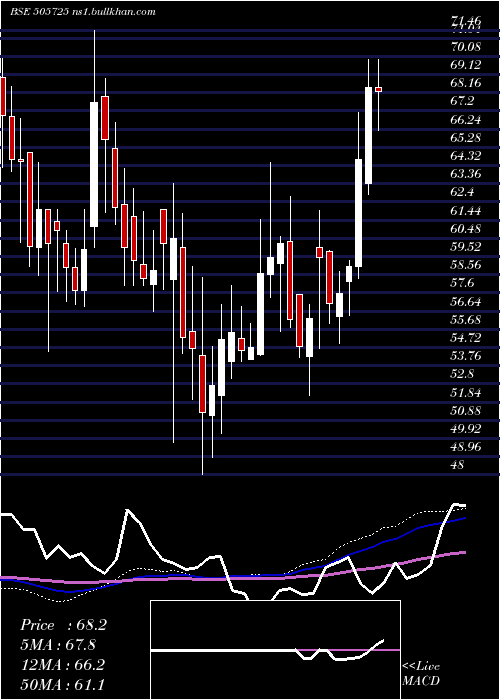Screen dimensions: 500x700
Task: Click the 57.6 price axis label
Action: point(462,283)
